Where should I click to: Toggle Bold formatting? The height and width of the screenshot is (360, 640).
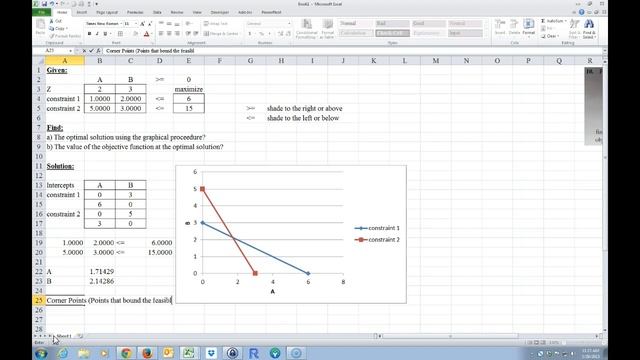coord(89,33)
